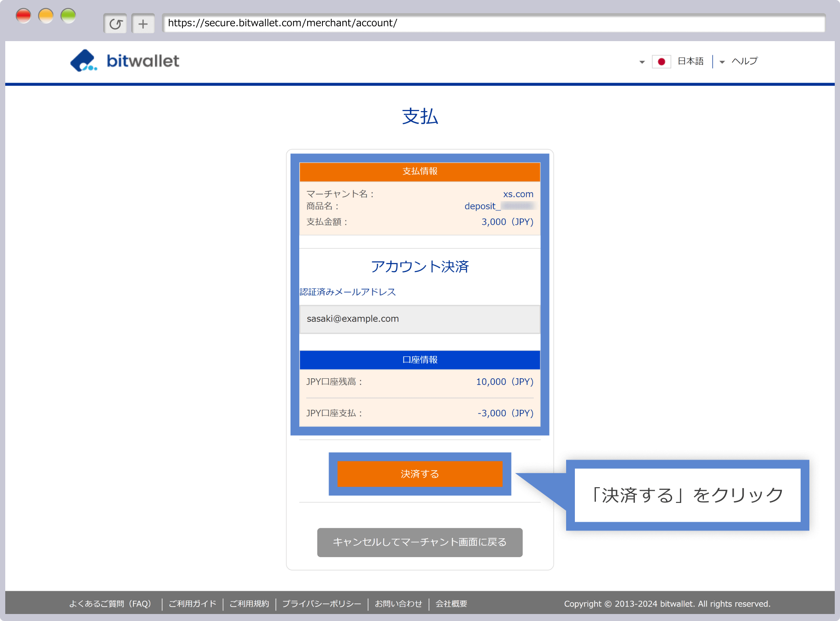Screen dimensions: 840x621
Task: Click キャンセルしてマーチャント画面に戻る button
Action: [420, 542]
